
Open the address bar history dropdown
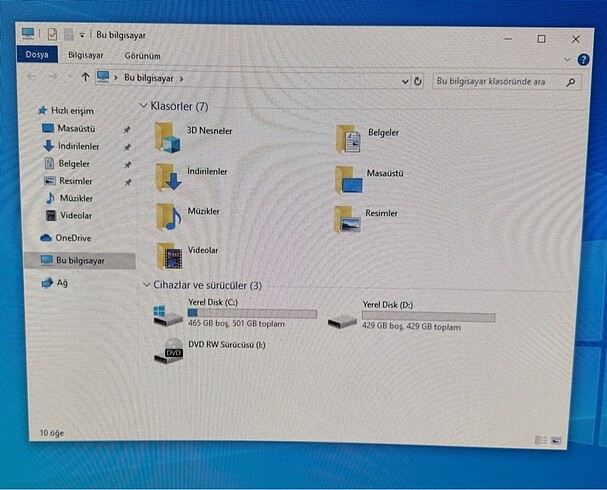click(x=403, y=78)
